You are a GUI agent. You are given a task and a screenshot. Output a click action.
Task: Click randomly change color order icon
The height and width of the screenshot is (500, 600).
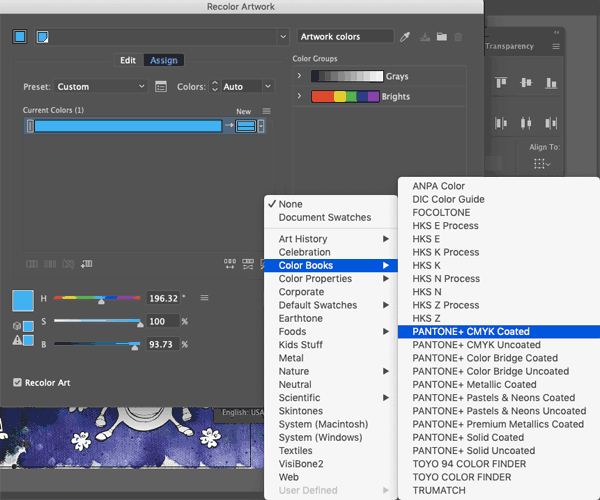230,264
